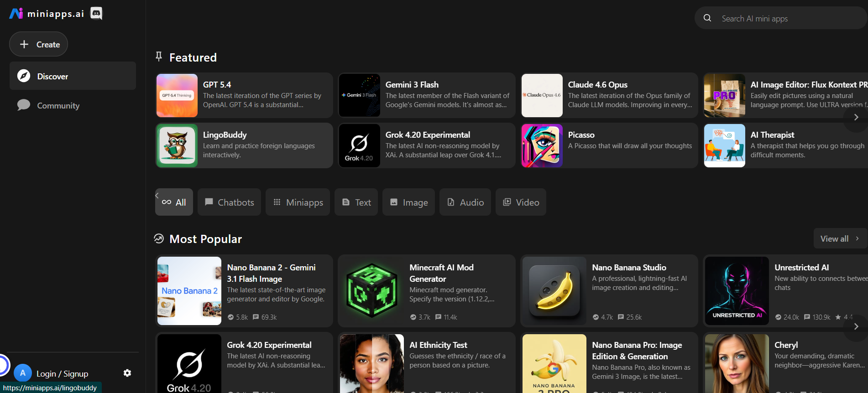Open the Discord icon in the header
This screenshot has height=393, width=868.
click(96, 14)
